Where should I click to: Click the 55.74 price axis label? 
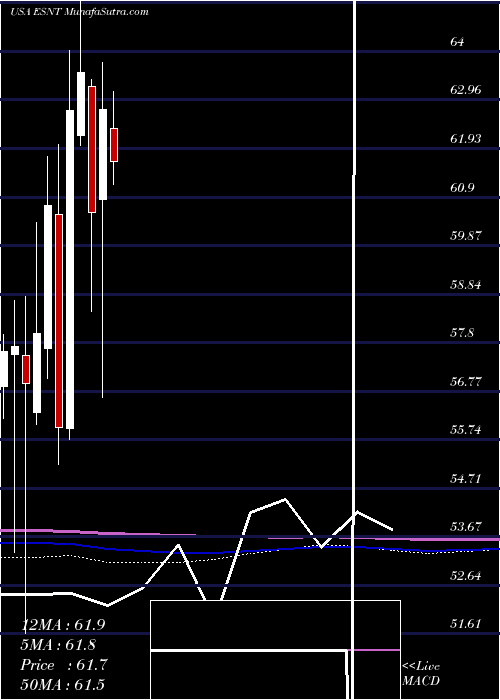(x=466, y=430)
